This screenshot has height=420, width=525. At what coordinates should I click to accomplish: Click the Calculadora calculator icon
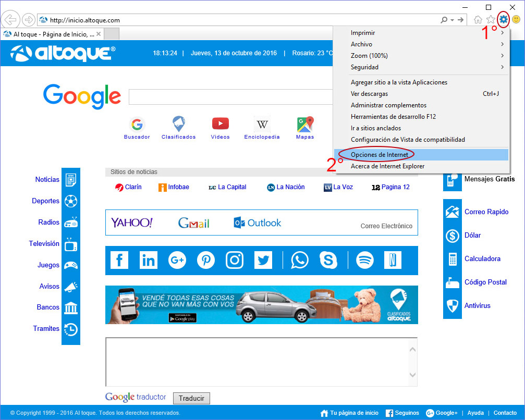[x=453, y=259]
